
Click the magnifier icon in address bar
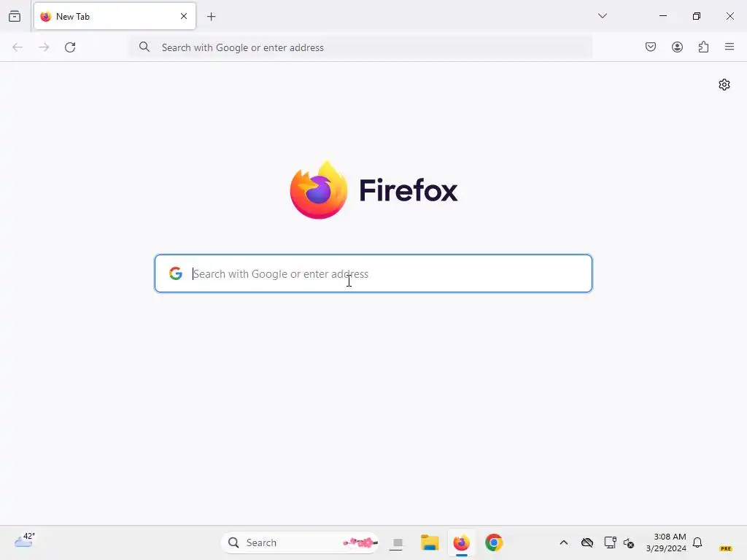[144, 47]
